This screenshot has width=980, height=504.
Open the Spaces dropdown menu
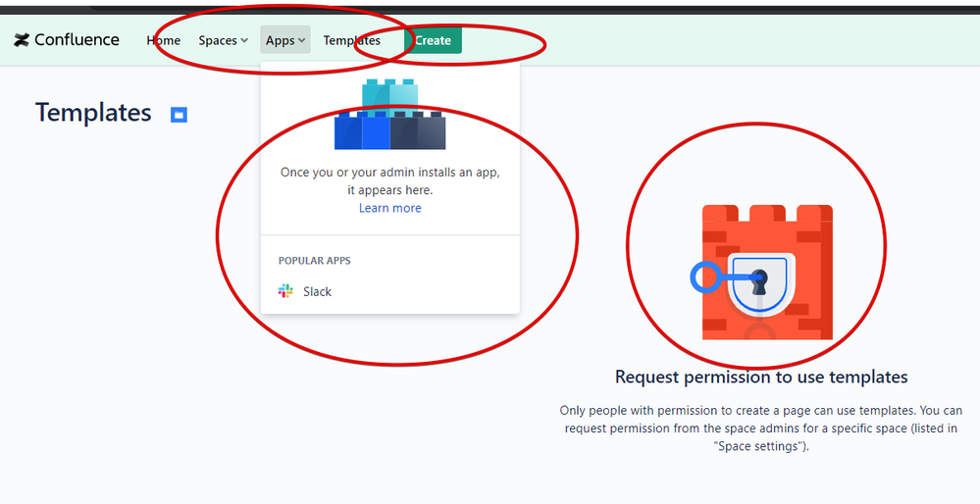pyautogui.click(x=223, y=40)
